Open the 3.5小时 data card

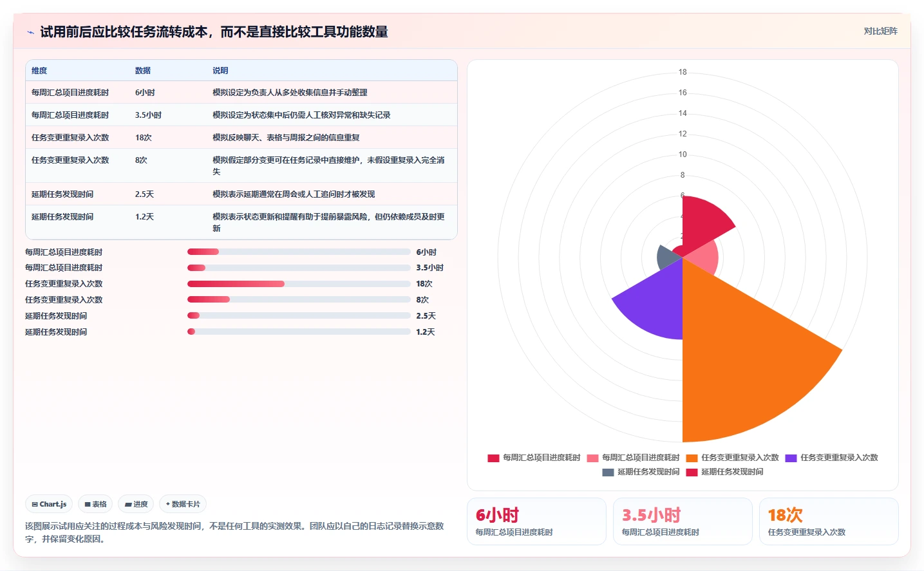[x=683, y=521]
